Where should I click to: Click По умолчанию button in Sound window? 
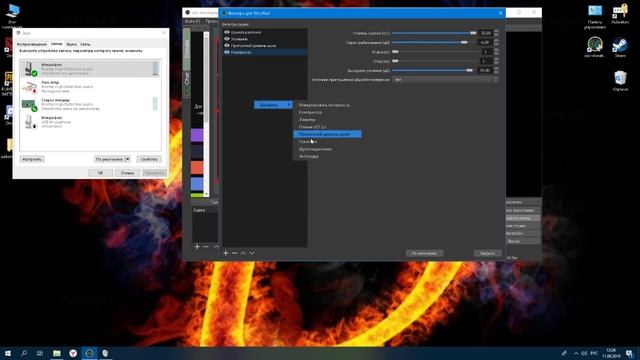[109, 159]
